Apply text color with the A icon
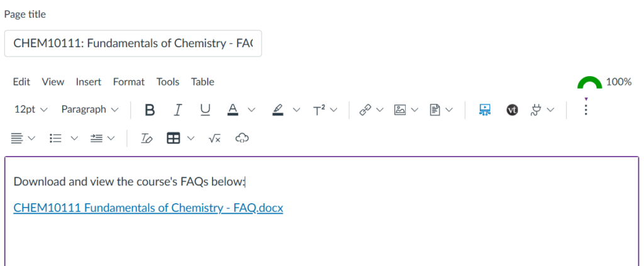Screen dimensions: 644x266 (233, 110)
